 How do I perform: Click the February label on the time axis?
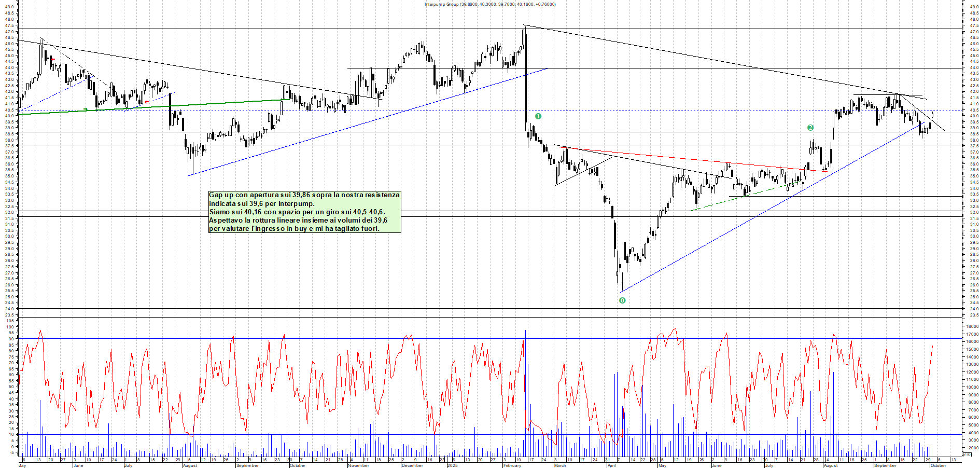[x=512, y=465]
